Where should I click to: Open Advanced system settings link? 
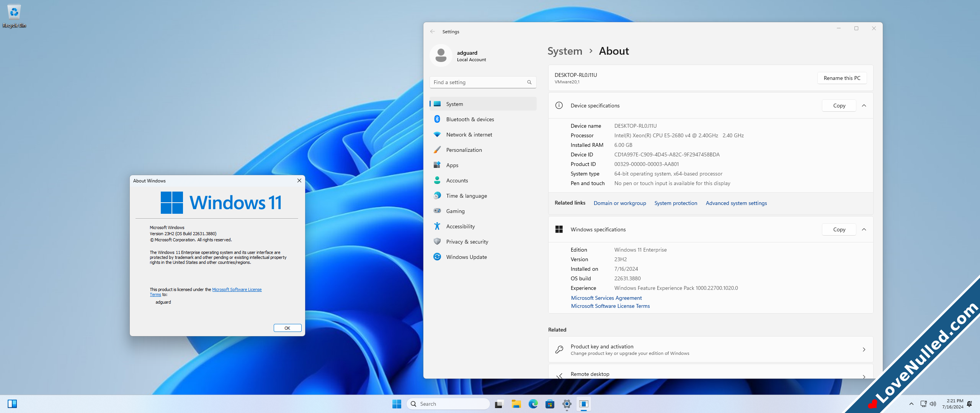[736, 203]
